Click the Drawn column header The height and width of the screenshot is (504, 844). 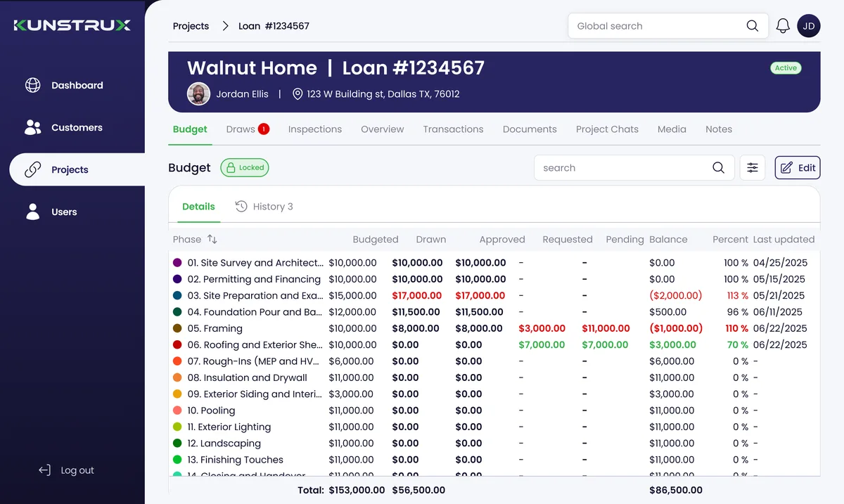[431, 239]
